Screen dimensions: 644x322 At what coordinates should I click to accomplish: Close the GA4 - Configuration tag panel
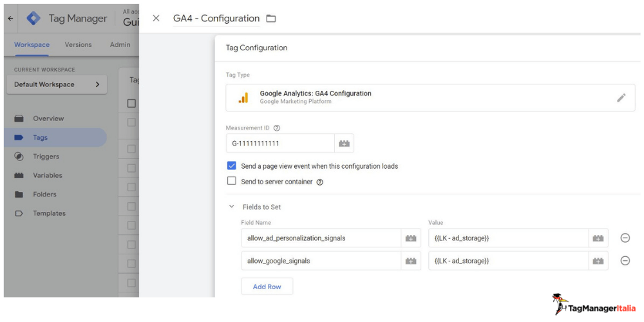click(156, 19)
